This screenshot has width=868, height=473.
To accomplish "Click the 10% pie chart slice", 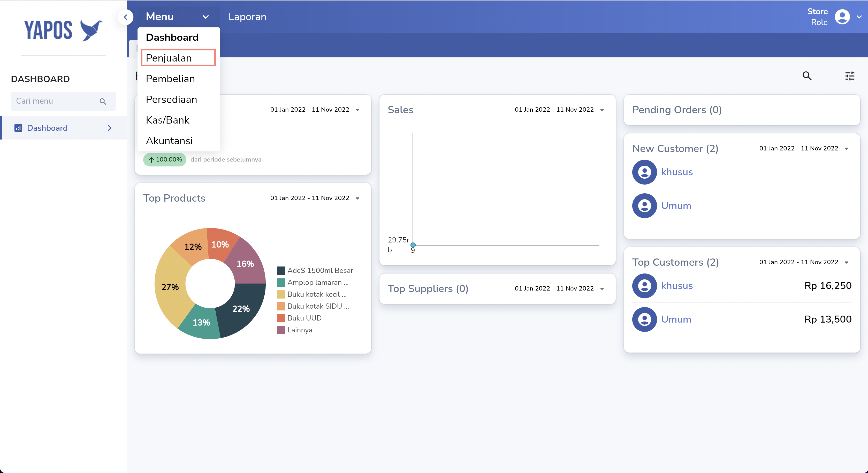I will click(x=220, y=245).
